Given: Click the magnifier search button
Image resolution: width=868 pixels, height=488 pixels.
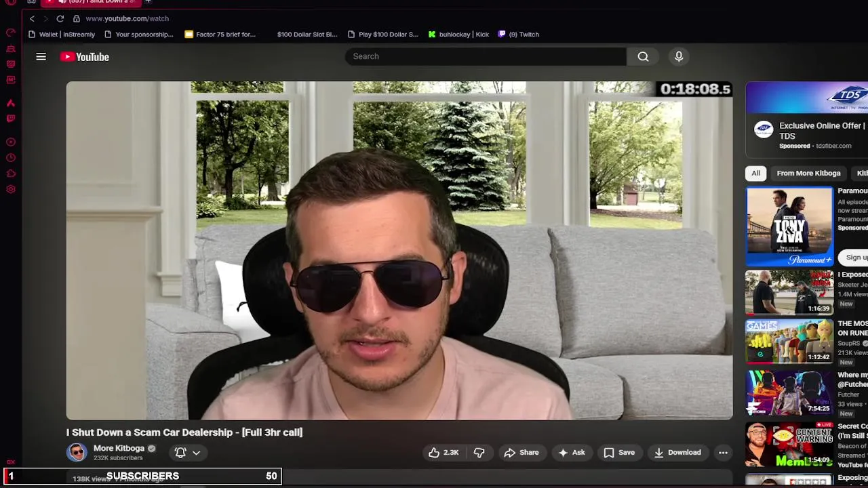Looking at the screenshot, I should coord(643,56).
